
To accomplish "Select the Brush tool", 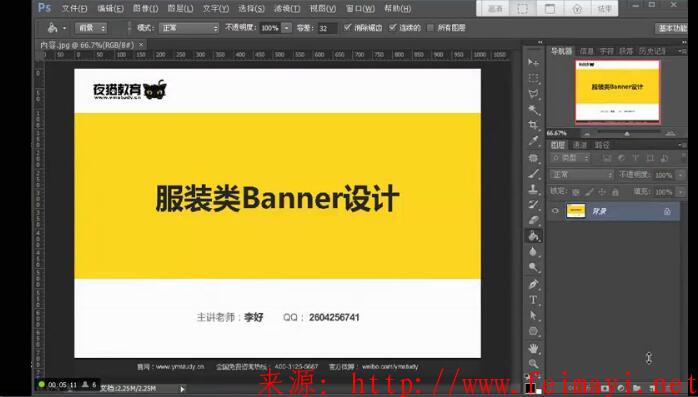I will click(533, 173).
